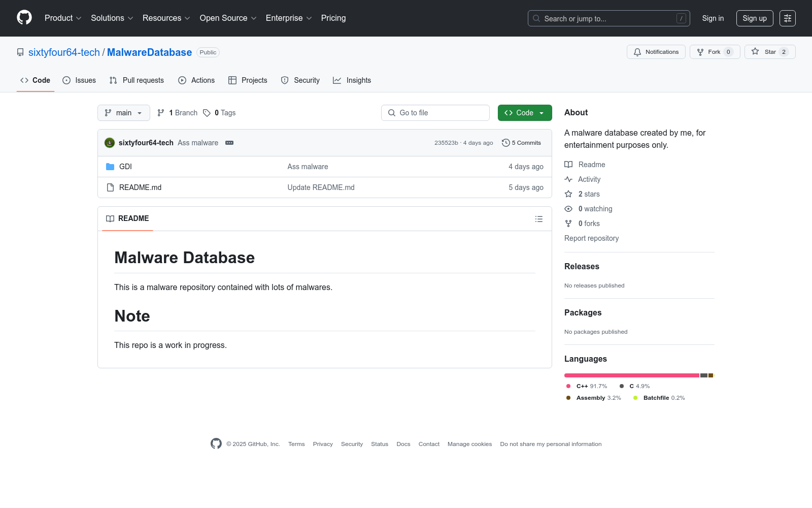This screenshot has width=812, height=508.
Task: Open the Packages heading link
Action: (583, 313)
